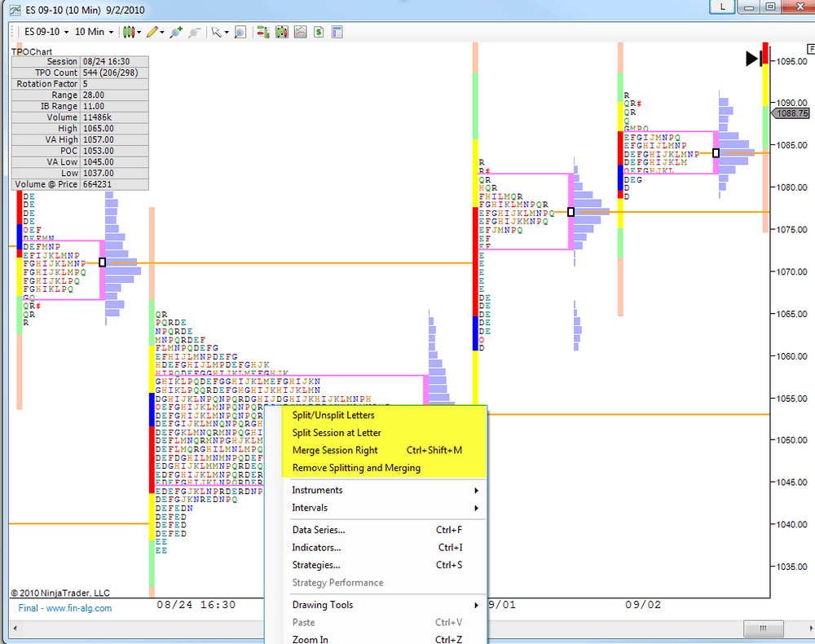This screenshot has height=644, width=815.
Task: Open Data Series via its toolbar icon
Action: 264,31
